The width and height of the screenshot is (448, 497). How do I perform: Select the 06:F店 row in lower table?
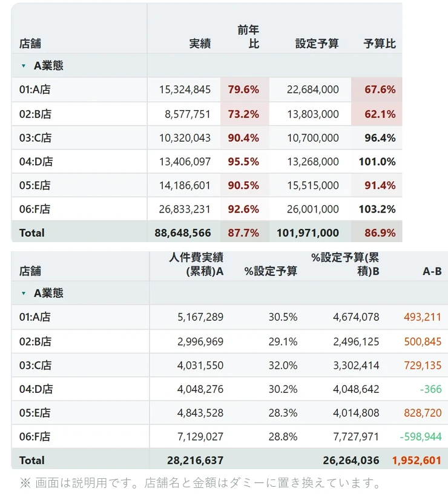229,437
